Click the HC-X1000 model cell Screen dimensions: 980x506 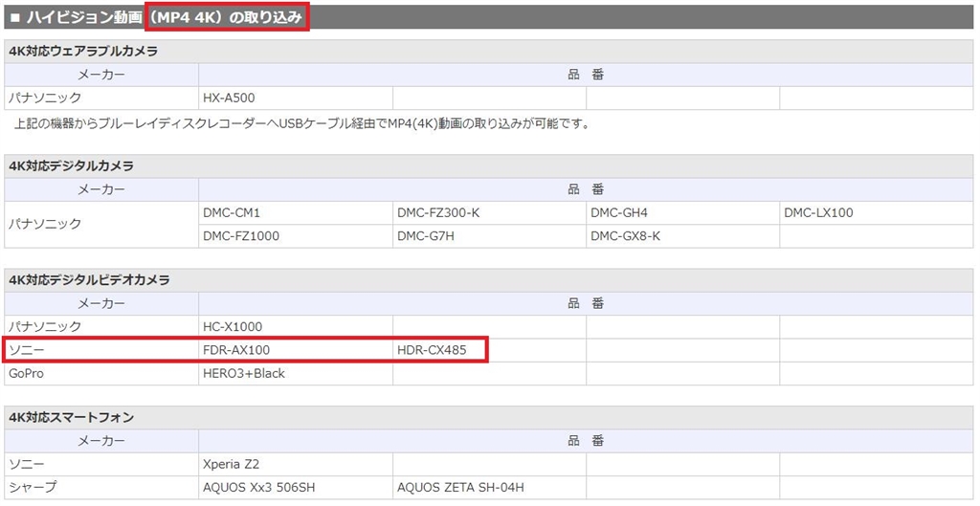296,327
